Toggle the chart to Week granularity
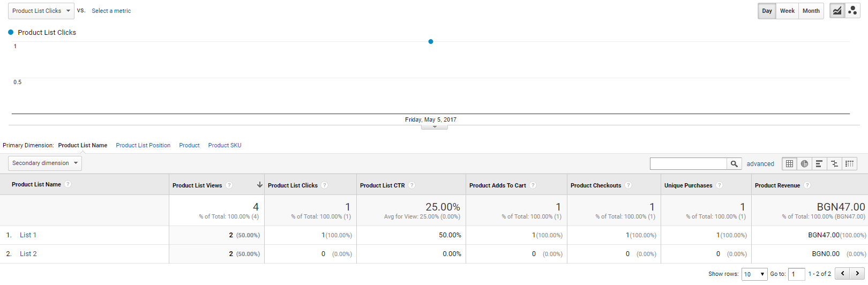Screen dimensions: 868x285 tap(787, 11)
